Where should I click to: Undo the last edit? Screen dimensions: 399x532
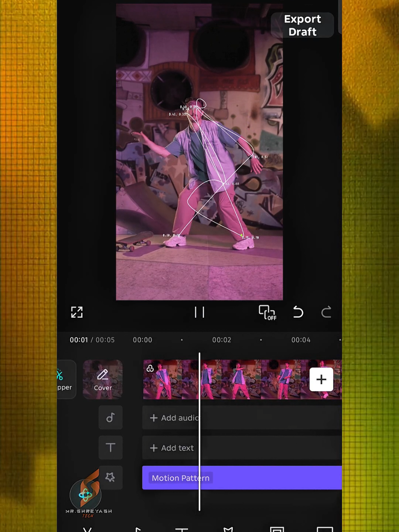coord(298,312)
